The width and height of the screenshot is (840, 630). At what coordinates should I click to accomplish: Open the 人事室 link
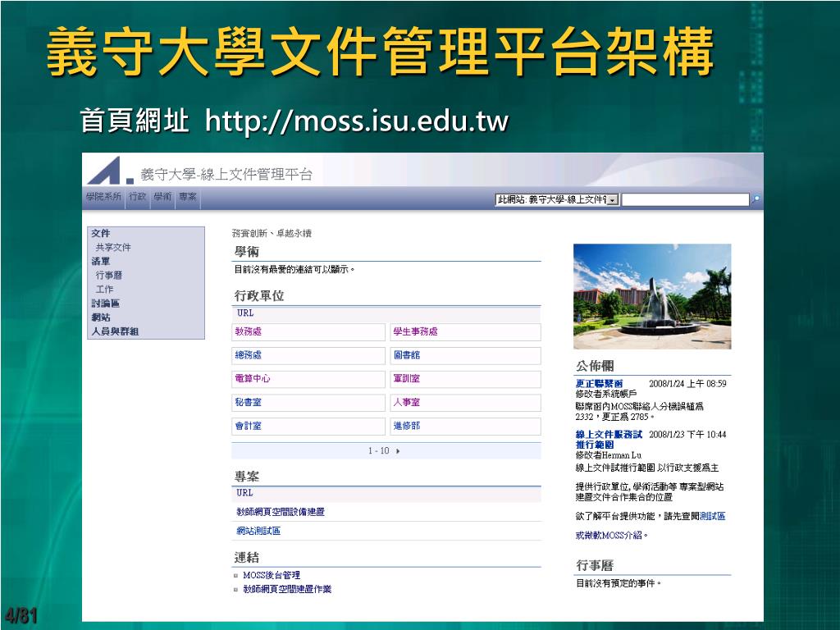pos(407,402)
